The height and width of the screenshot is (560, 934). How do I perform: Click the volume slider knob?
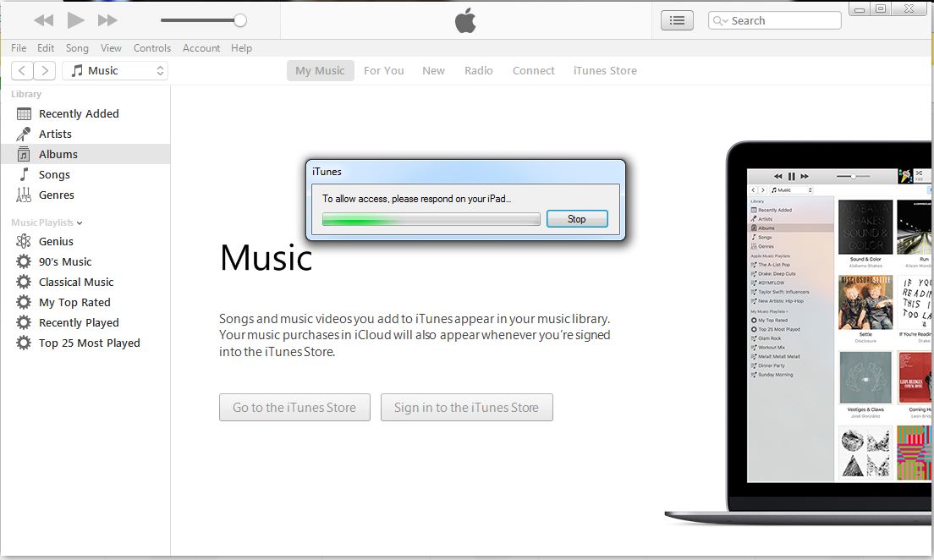(x=240, y=20)
